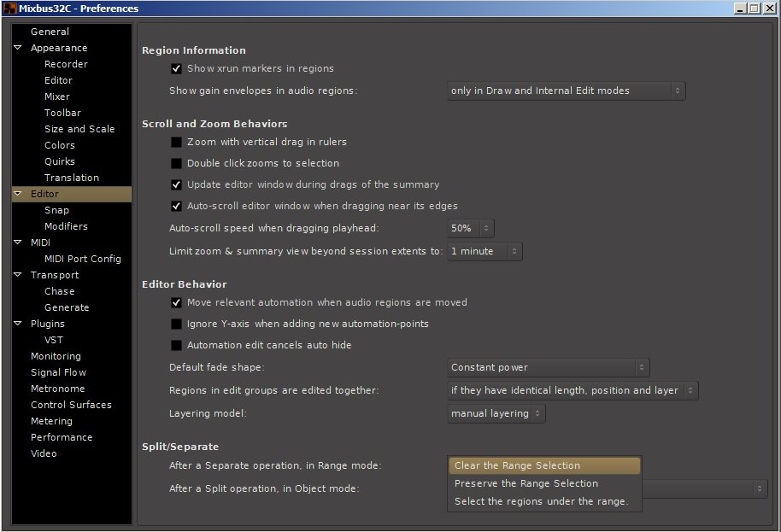Open the Chase page
The height and width of the screenshot is (532, 781).
click(x=59, y=291)
